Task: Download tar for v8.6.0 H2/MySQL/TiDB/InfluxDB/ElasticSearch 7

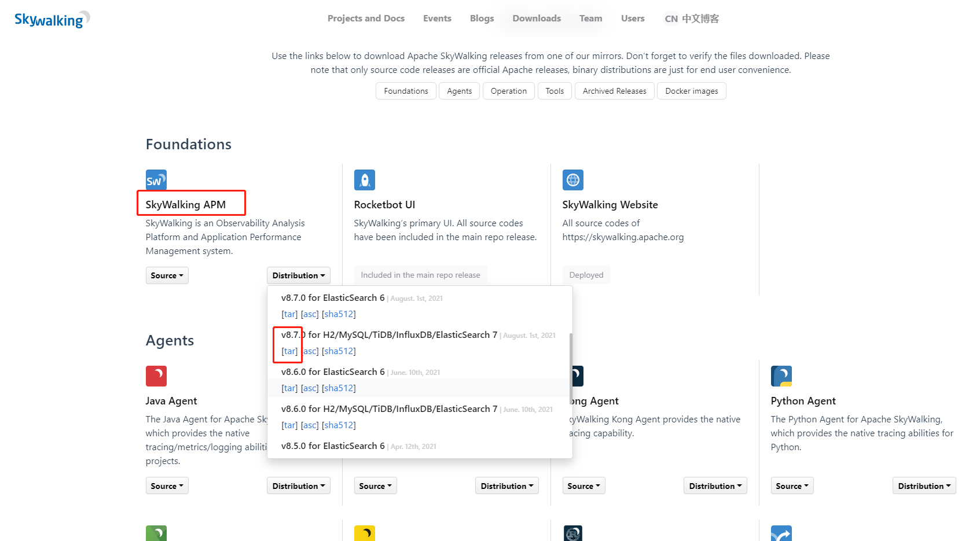Action: pyautogui.click(x=289, y=425)
